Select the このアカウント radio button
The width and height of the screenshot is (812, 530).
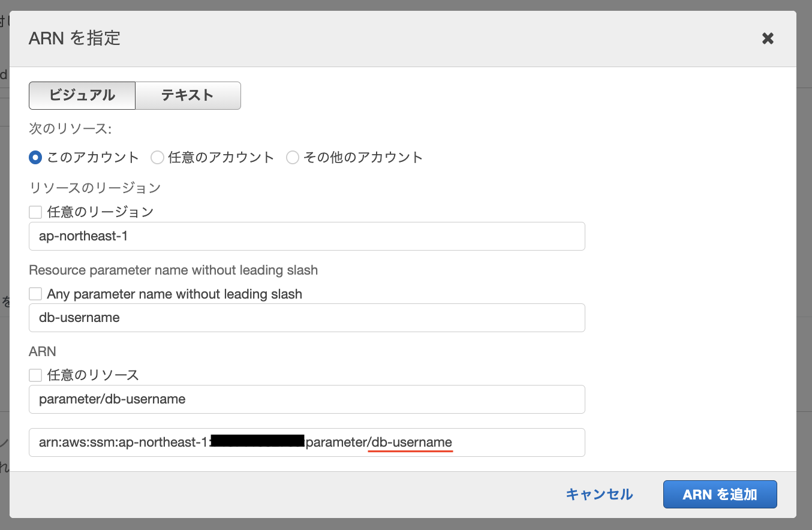[35, 157]
